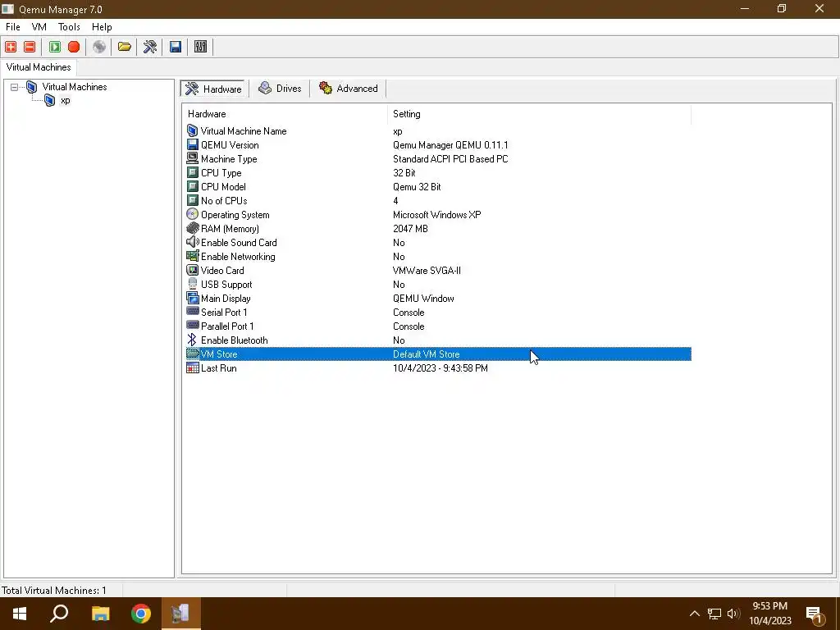Viewport: 840px width, 630px height.
Task: Click the Last Run date value
Action: coord(441,368)
